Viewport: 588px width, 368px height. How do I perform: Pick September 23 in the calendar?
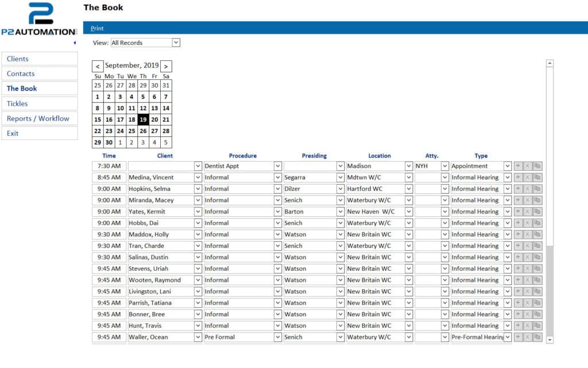click(x=109, y=131)
